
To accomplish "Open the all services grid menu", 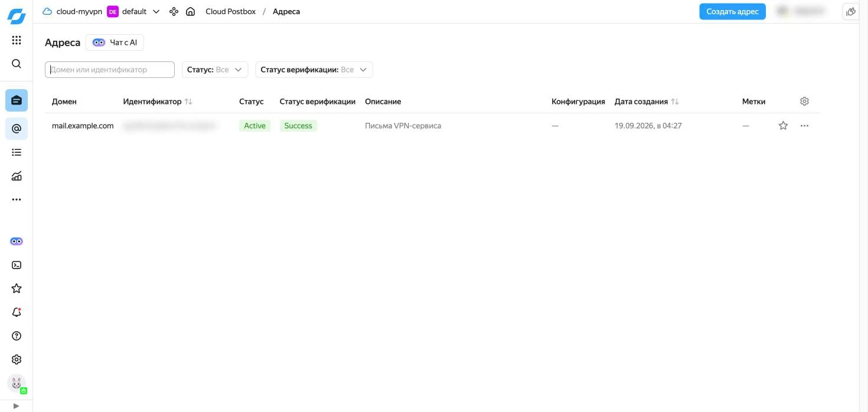I will pos(17,40).
